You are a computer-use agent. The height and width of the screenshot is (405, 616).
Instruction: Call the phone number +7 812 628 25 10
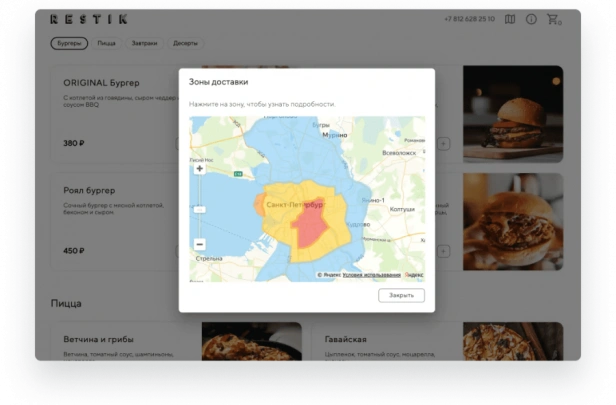(x=469, y=19)
